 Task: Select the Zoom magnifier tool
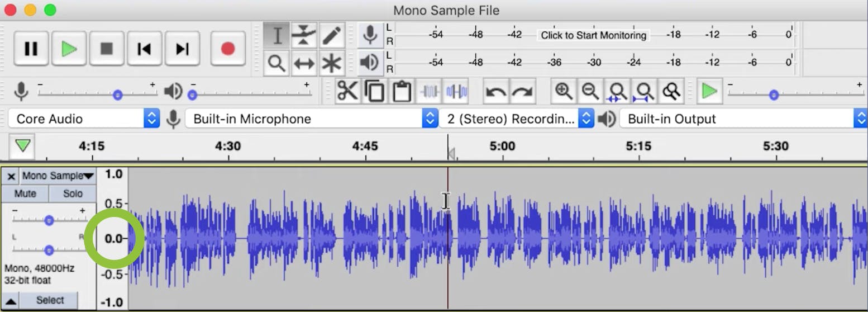point(276,63)
